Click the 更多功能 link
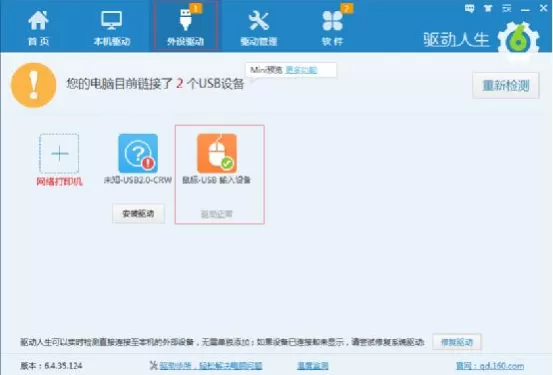Screen dimensions: 553x375 point(301,70)
